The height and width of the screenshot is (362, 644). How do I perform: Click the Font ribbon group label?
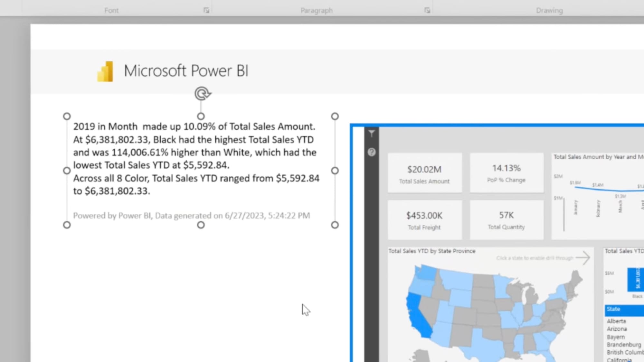click(x=111, y=10)
